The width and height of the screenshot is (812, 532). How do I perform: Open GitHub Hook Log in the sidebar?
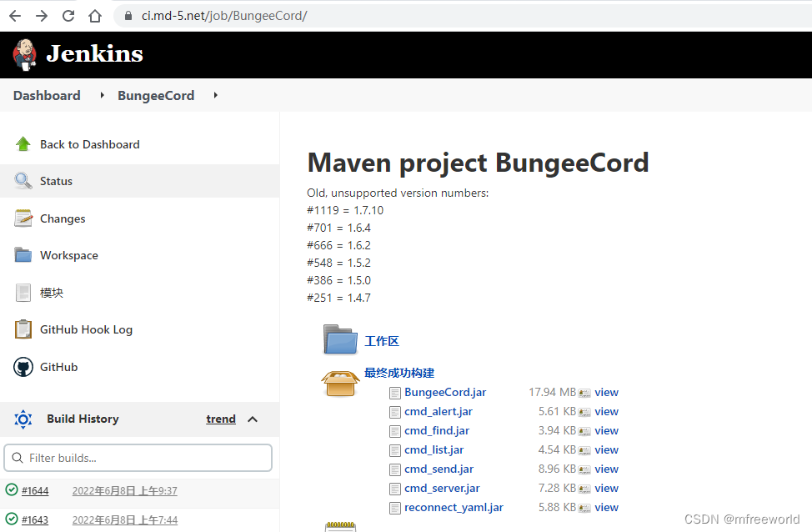point(86,329)
